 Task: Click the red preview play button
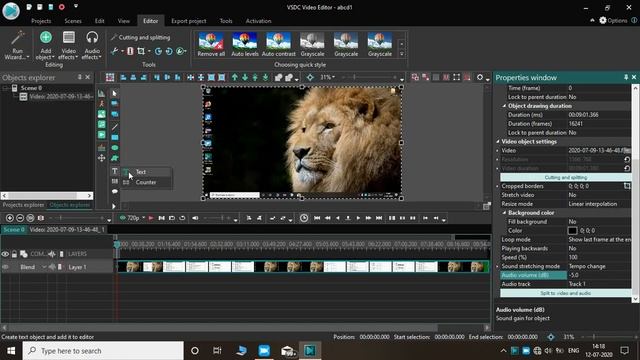click(151, 218)
